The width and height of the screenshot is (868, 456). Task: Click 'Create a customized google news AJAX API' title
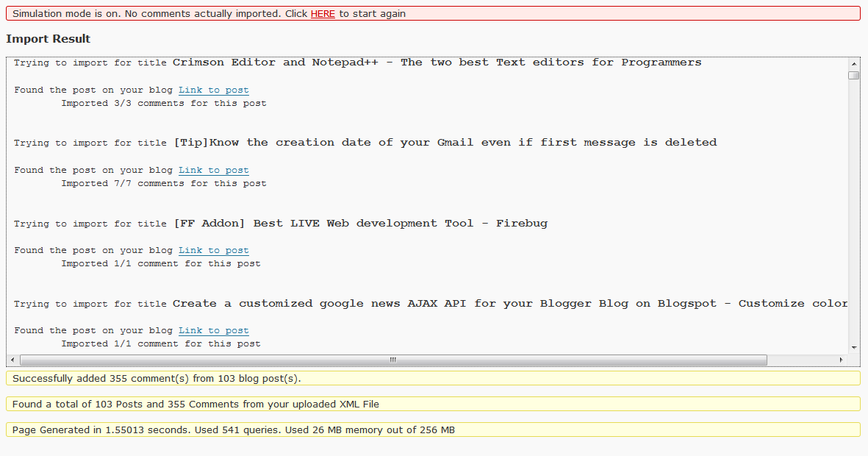pos(510,304)
